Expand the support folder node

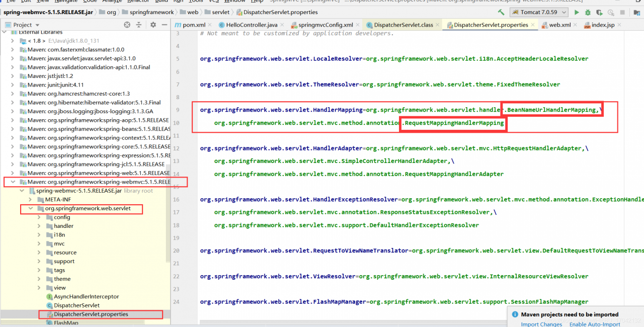pyautogui.click(x=40, y=262)
